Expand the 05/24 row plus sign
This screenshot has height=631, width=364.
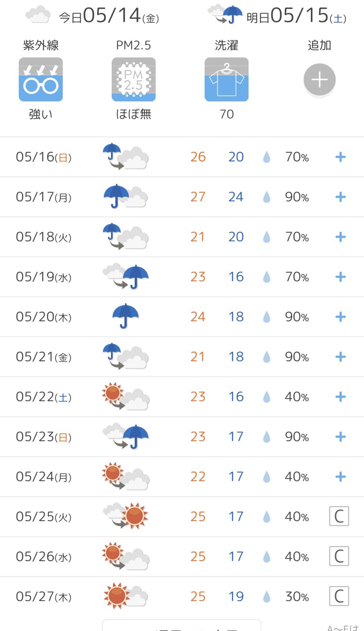(x=340, y=477)
